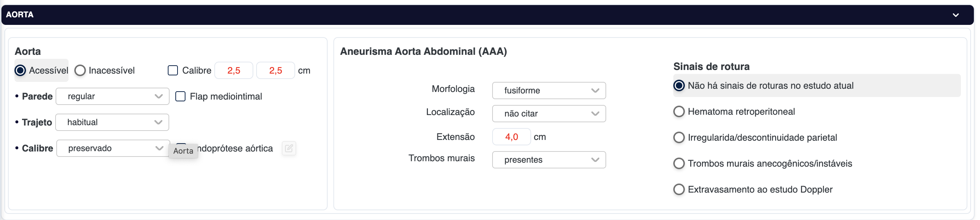Select Extravasamento ao estudo Doppler
The image size is (980, 220).
click(679, 190)
